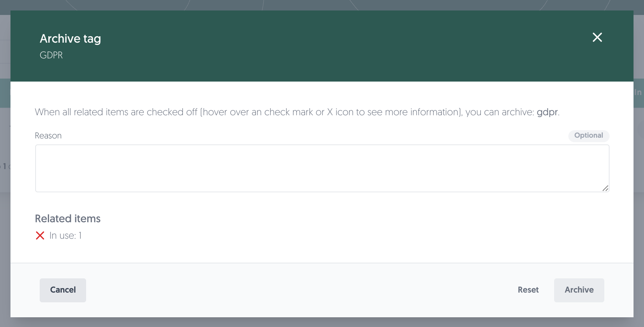Focus the Reason text area
644x327 pixels.
click(322, 168)
